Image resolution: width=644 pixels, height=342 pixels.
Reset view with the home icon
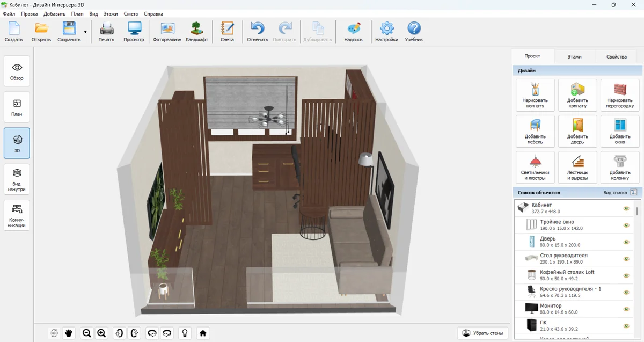coord(203,333)
